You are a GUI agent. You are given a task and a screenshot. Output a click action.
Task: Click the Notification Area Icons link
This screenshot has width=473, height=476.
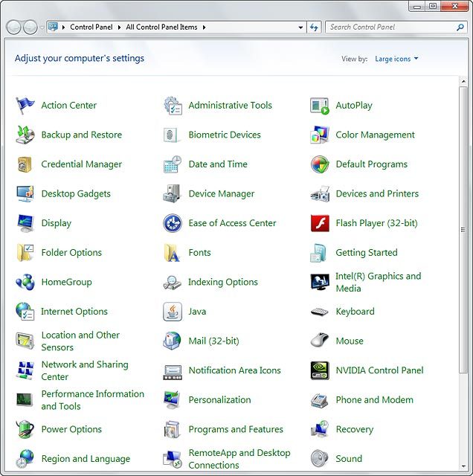pyautogui.click(x=235, y=370)
